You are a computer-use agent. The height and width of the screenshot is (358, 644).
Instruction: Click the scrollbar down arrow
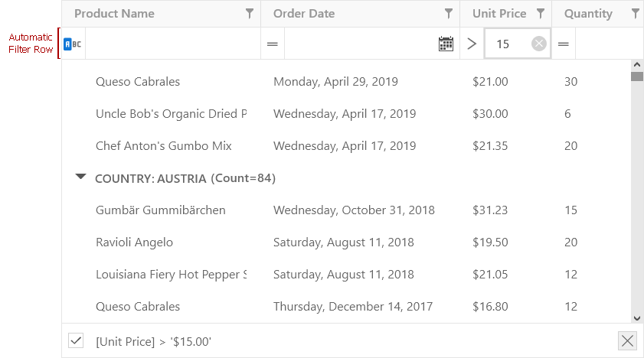point(637,318)
